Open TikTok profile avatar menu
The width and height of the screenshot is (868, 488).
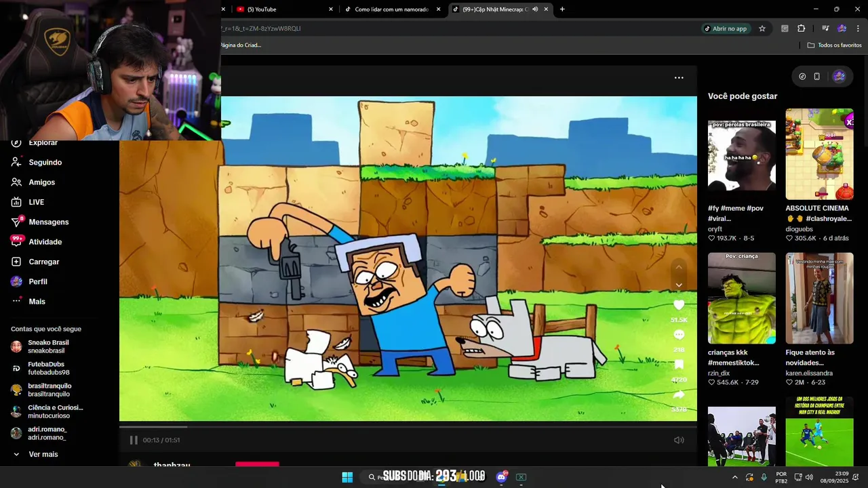pos(839,77)
